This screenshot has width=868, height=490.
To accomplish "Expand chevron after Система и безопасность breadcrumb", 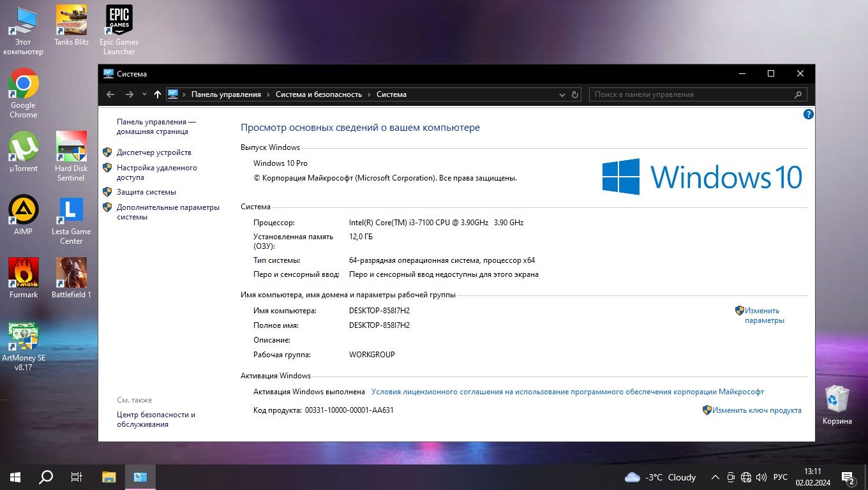I will tap(369, 94).
